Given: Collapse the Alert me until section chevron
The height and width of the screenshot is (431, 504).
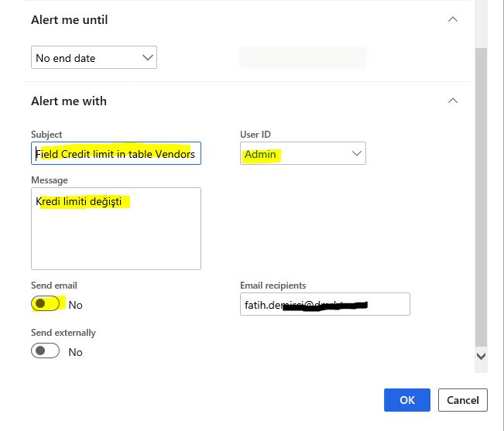Looking at the screenshot, I should coord(453,19).
